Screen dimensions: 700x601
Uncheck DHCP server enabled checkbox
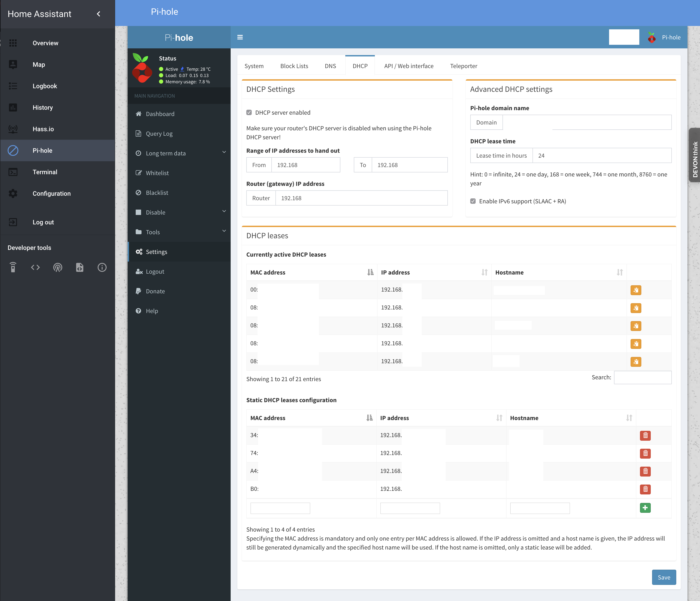249,112
